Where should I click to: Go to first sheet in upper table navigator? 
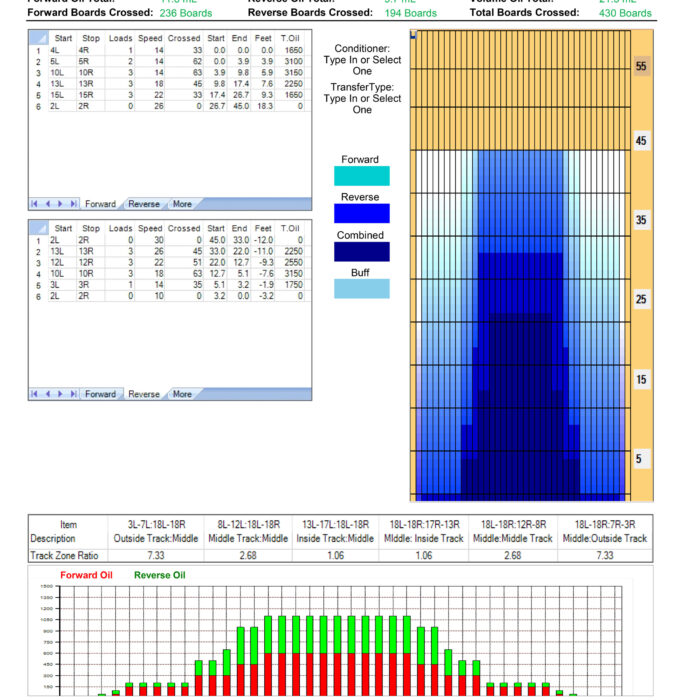click(x=34, y=204)
